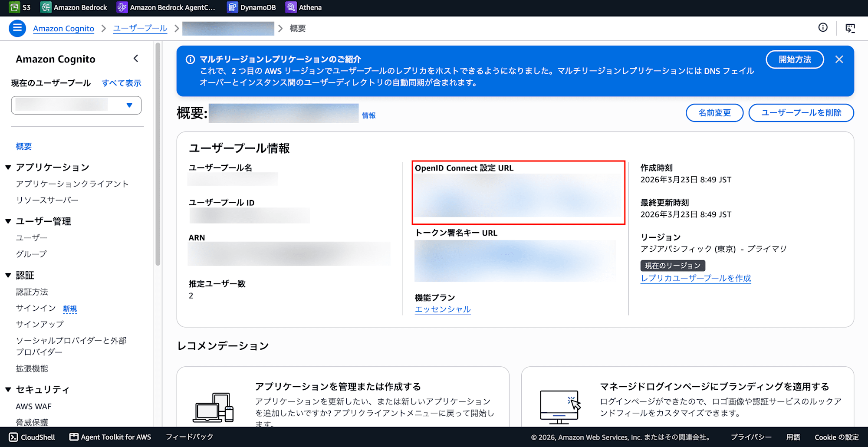This screenshot has width=868, height=447.
Task: Open ソーシャルプロバイダーと外部プロバイダー in sidebar
Action: click(x=71, y=346)
